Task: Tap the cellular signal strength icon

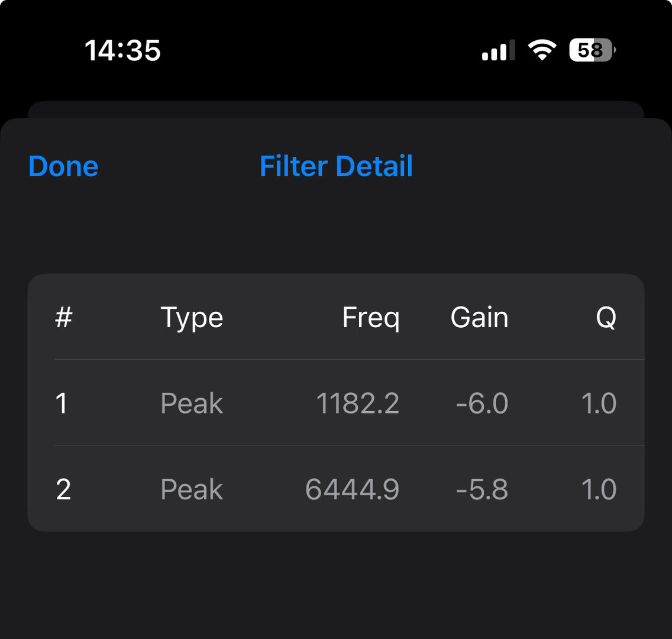Action: 498,50
